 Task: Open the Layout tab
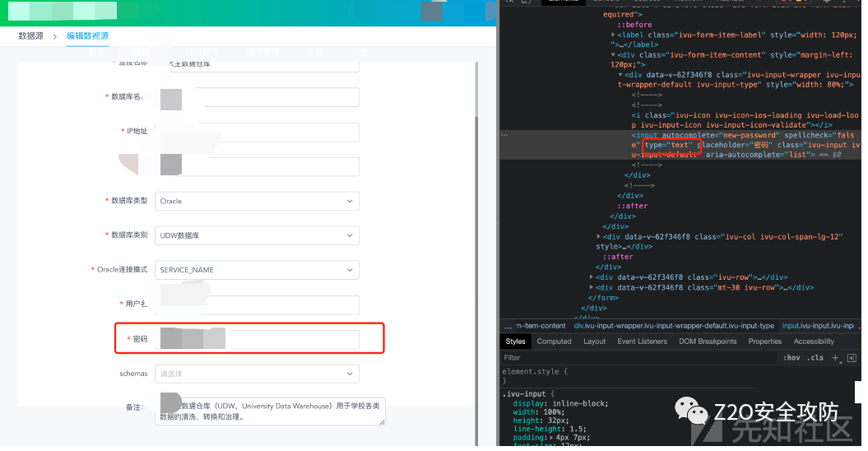coord(595,342)
